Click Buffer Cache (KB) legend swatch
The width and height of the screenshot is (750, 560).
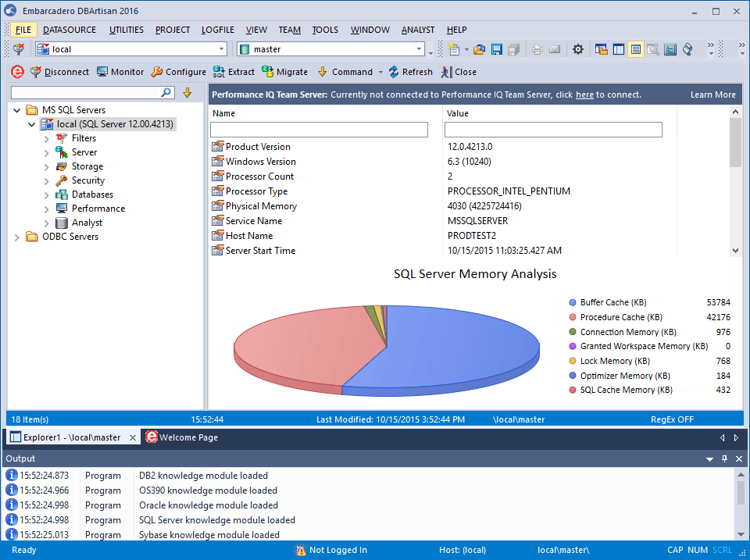tap(573, 303)
